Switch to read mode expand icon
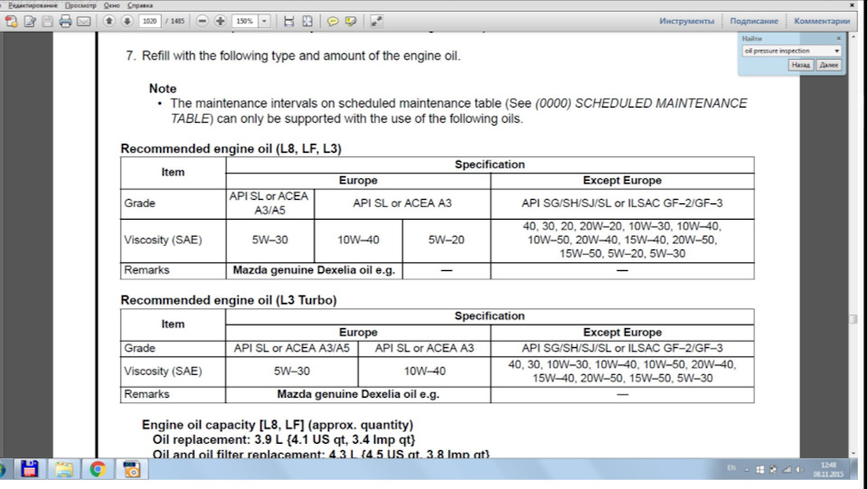 tap(376, 21)
